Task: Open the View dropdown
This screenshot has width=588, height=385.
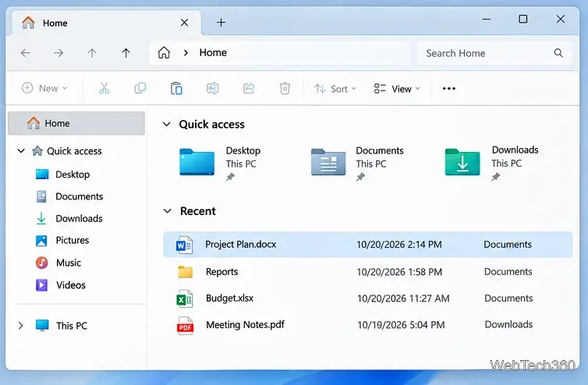Action: point(397,89)
